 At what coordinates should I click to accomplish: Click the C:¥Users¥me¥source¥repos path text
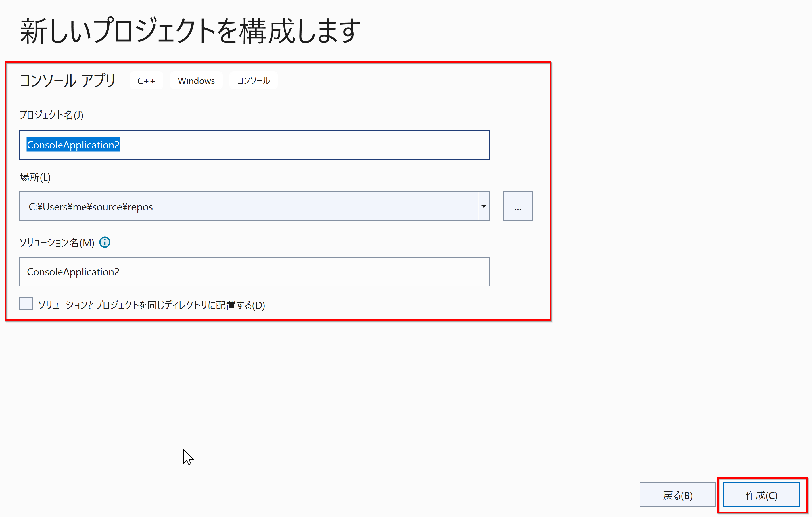point(90,207)
